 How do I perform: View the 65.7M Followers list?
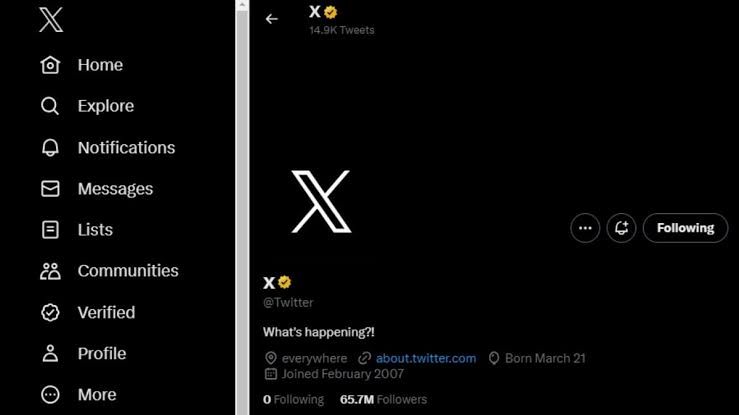[383, 399]
